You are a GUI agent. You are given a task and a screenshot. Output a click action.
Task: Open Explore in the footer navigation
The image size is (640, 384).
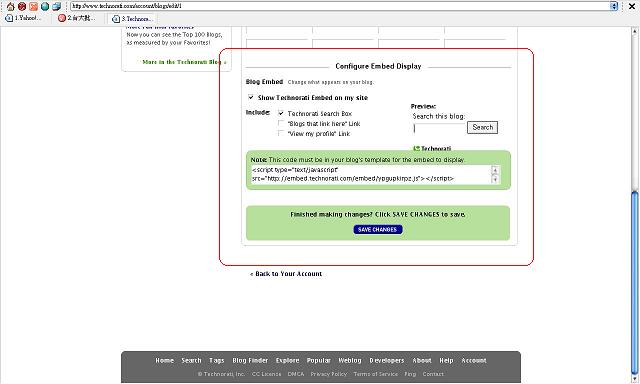(287, 360)
